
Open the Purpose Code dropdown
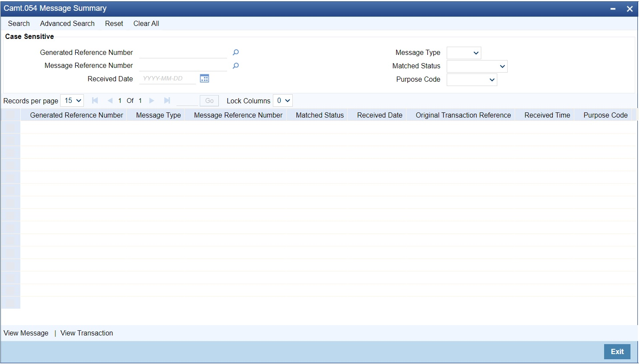tap(472, 80)
